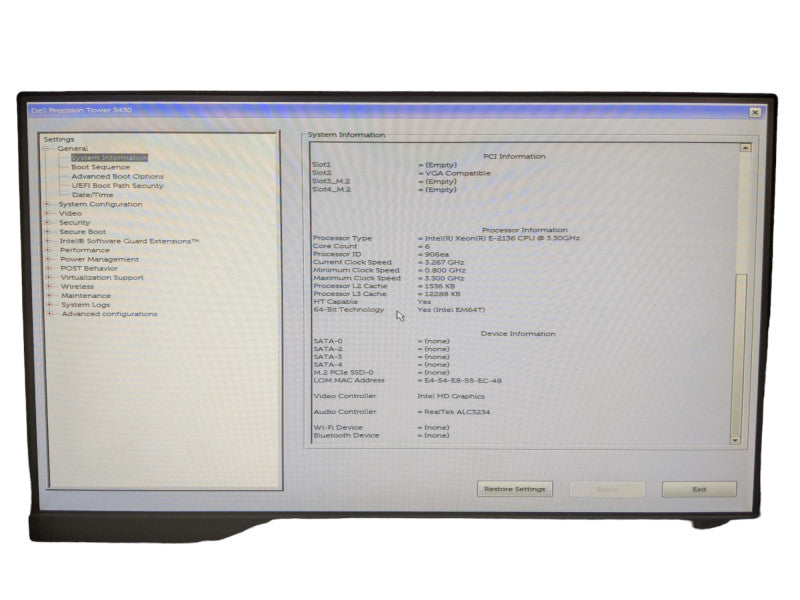Select the System Logs tree label
The width and height of the screenshot is (800, 600).
[x=86, y=305]
